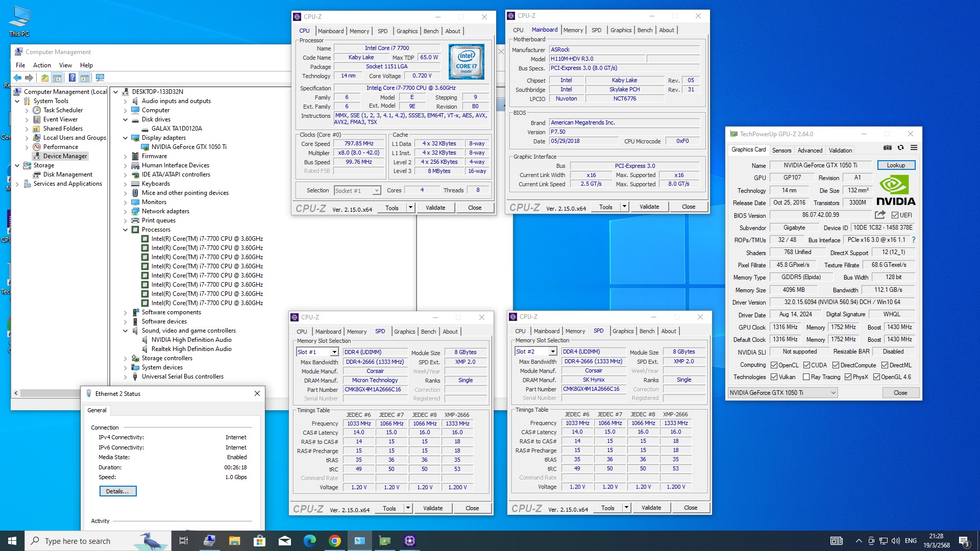Viewport: 980px width, 551px height.
Task: Open Microsoft Store from taskbar
Action: pos(259,541)
